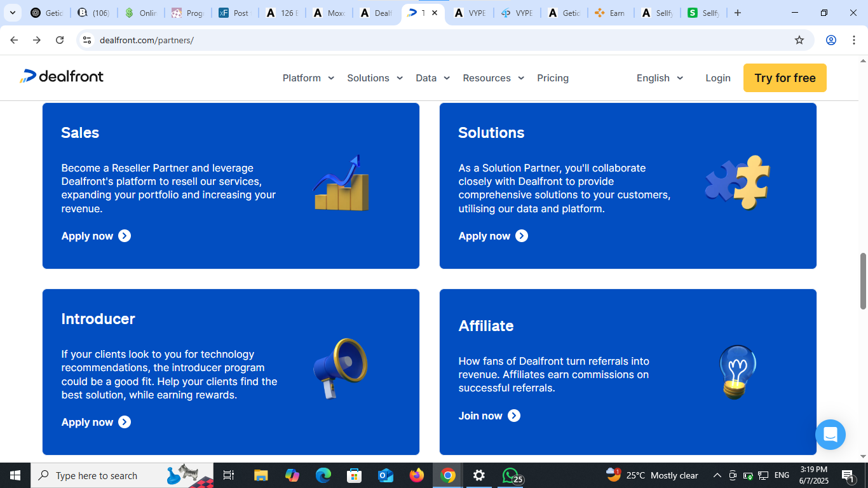
Task: Open the Chrome profile icon
Action: (831, 40)
